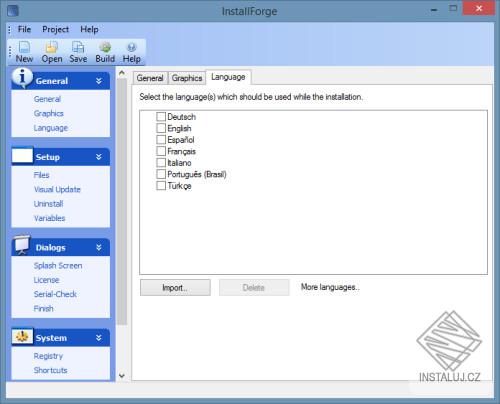Click the System section icon
Screen dimensions: 500x404
point(22,336)
